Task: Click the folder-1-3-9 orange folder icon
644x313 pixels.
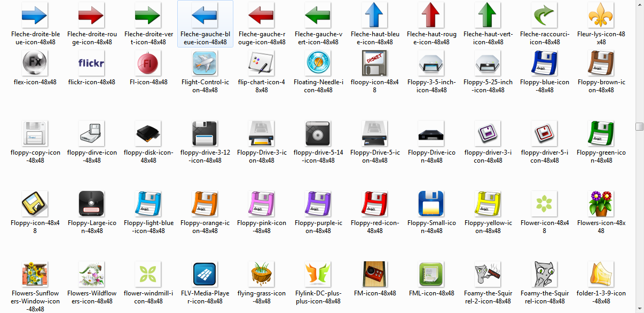Action: [x=601, y=274]
